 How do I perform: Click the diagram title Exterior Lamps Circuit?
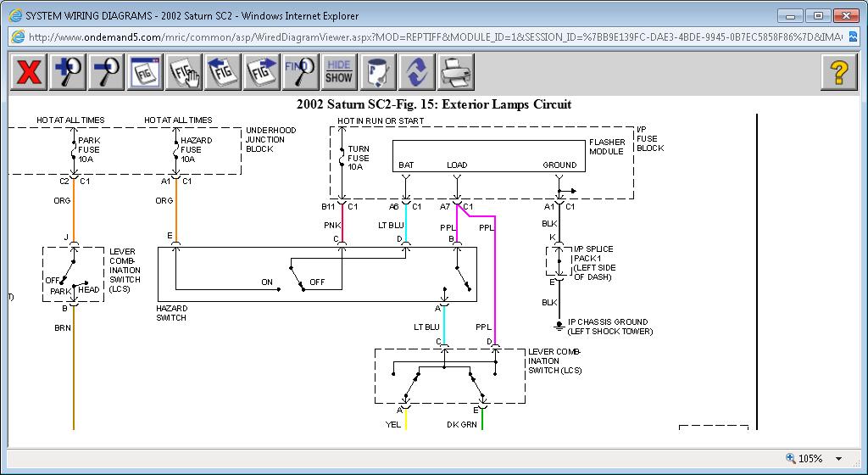[x=434, y=104]
